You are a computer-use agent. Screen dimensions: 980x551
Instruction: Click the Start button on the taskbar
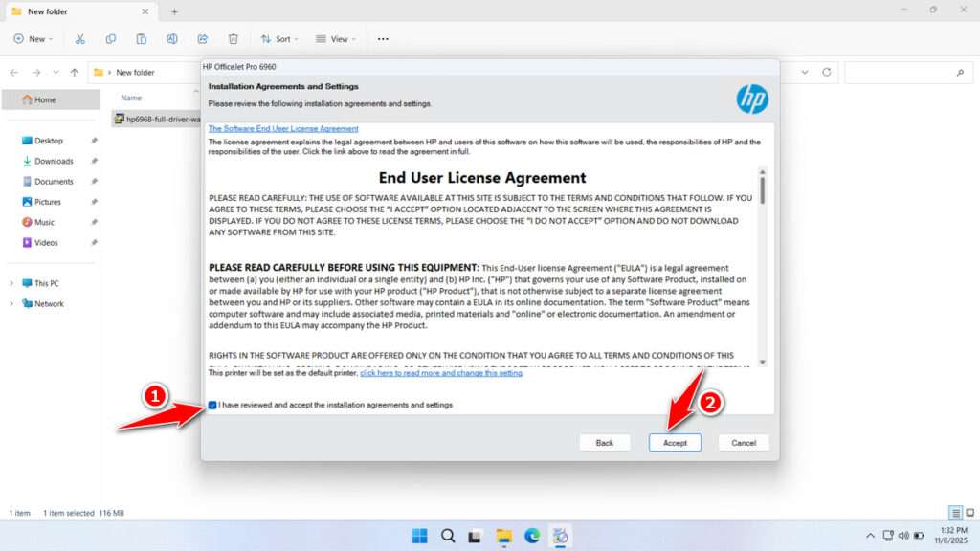coord(419,535)
